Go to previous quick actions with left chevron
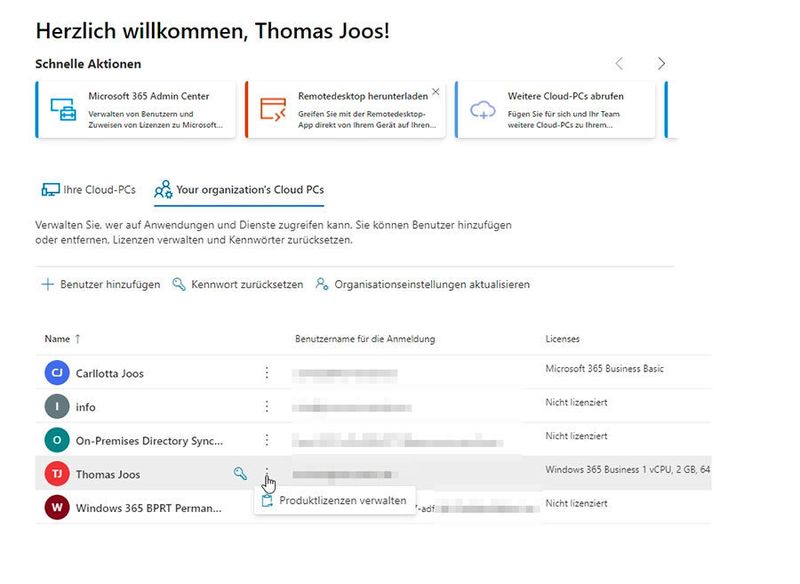 pos(619,64)
